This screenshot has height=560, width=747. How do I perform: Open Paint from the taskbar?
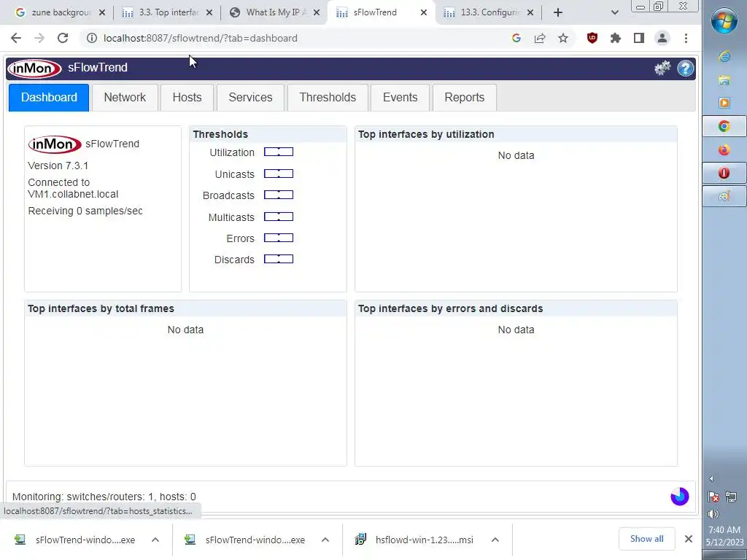point(724,196)
